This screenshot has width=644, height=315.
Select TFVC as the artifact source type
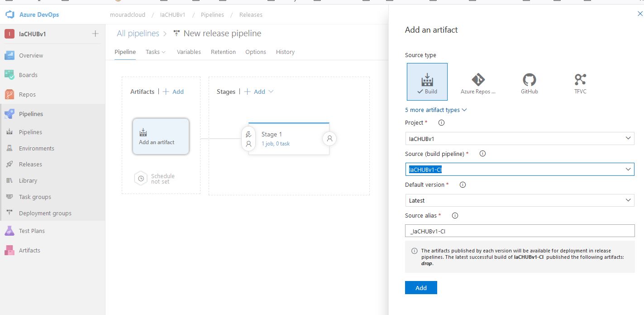click(580, 82)
